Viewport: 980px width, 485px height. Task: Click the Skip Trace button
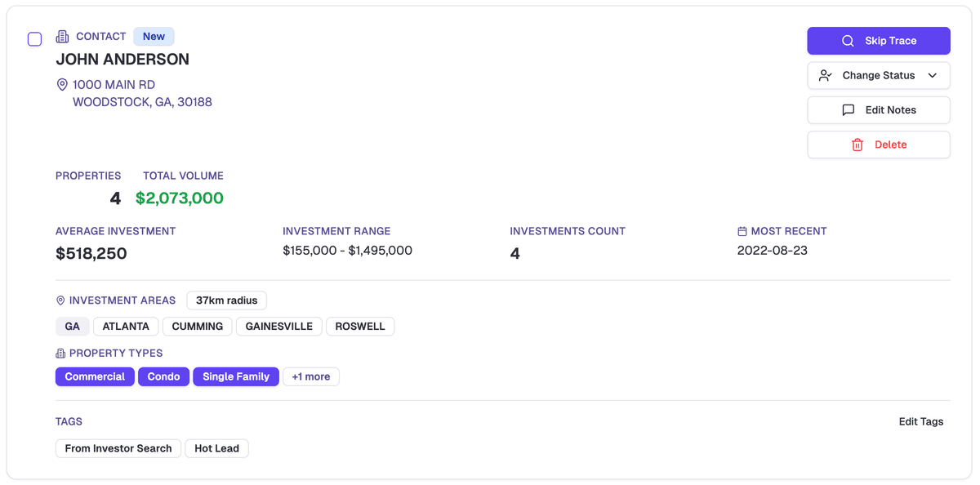click(x=879, y=41)
